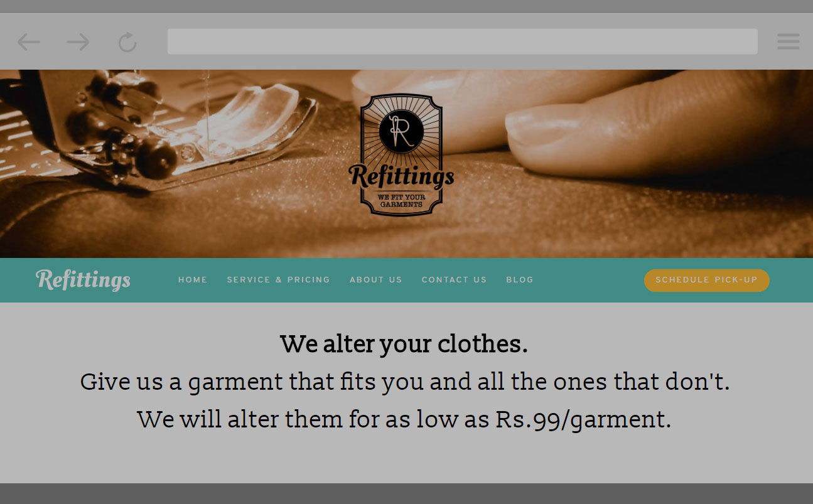The image size is (813, 504).
Task: Click the Rs.99/garment pricing line
Action: tap(404, 419)
